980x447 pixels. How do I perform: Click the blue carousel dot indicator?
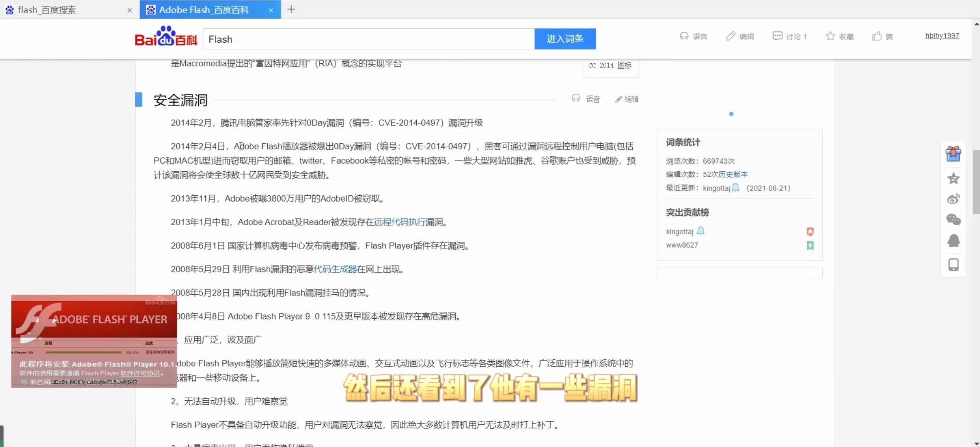pyautogui.click(x=731, y=114)
